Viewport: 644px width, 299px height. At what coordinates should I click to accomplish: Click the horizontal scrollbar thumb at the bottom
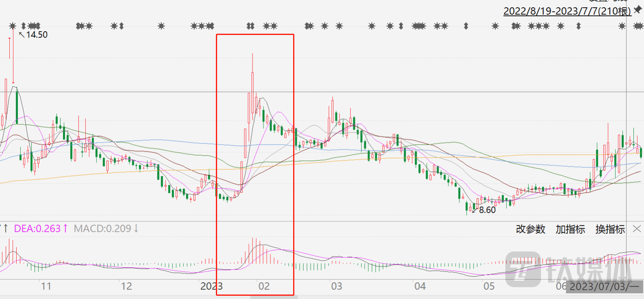[274, 297]
